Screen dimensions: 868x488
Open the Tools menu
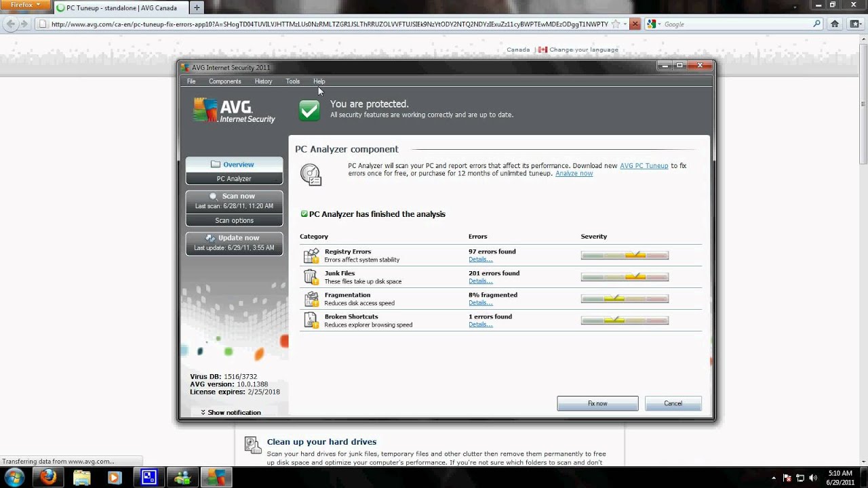point(292,81)
